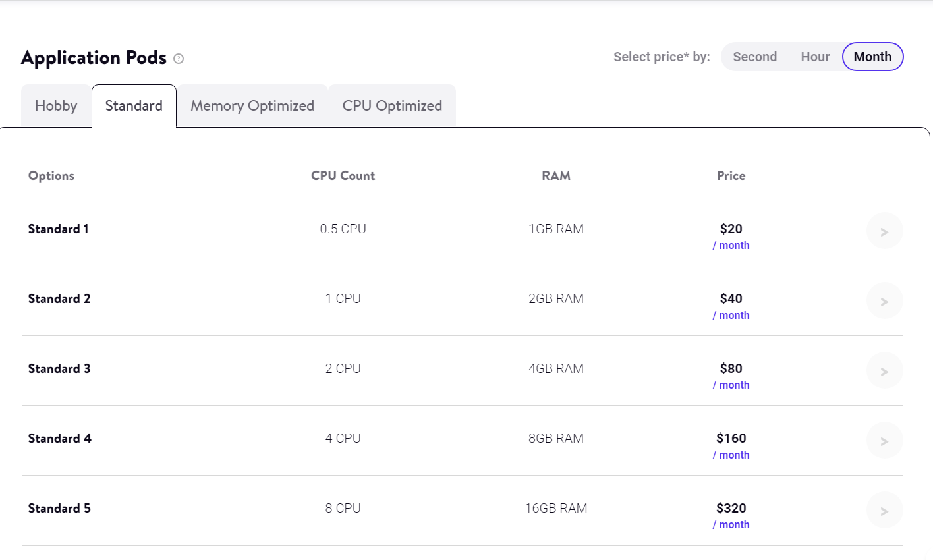Switch pricing display to Hour
The height and width of the screenshot is (560, 933).
click(815, 57)
